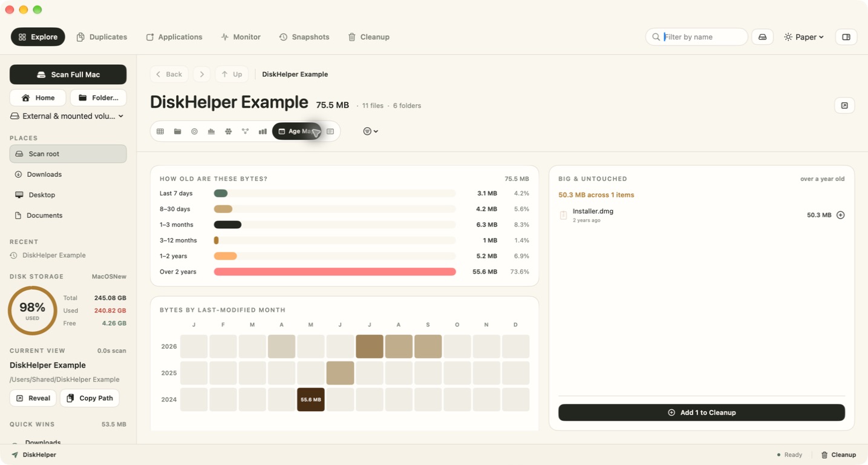Viewport: 868px width, 465px height.
Task: Click the DiskHelper Example breadcrumb
Action: [x=295, y=74]
